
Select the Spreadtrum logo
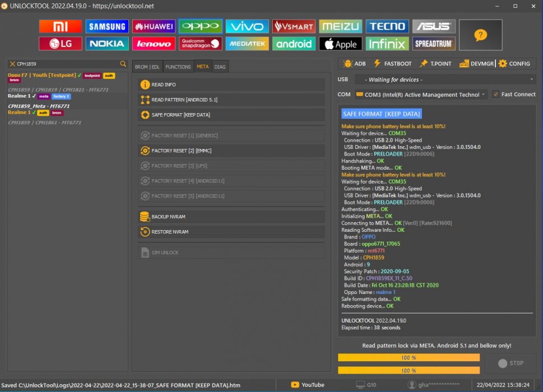click(434, 44)
